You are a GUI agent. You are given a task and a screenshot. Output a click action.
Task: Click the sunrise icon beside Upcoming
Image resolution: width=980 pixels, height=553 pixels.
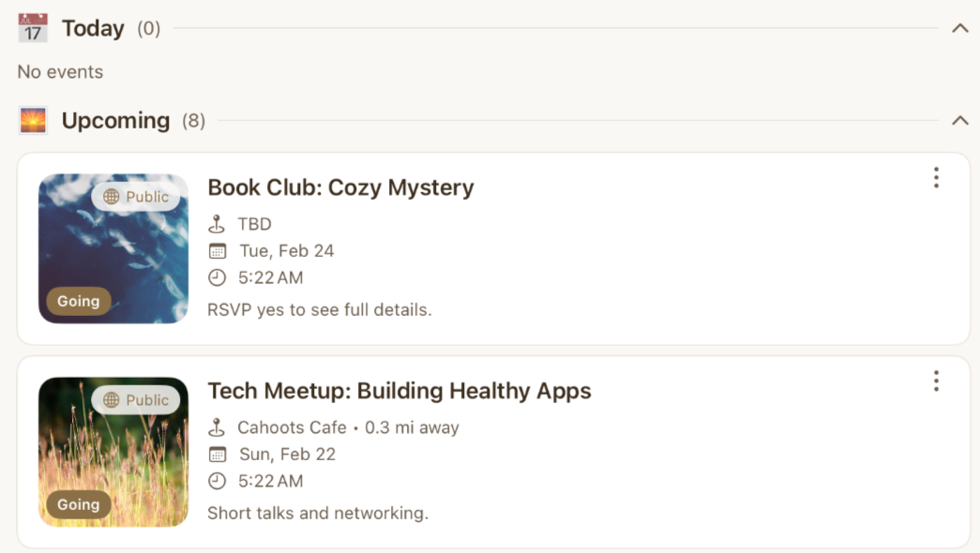[34, 120]
